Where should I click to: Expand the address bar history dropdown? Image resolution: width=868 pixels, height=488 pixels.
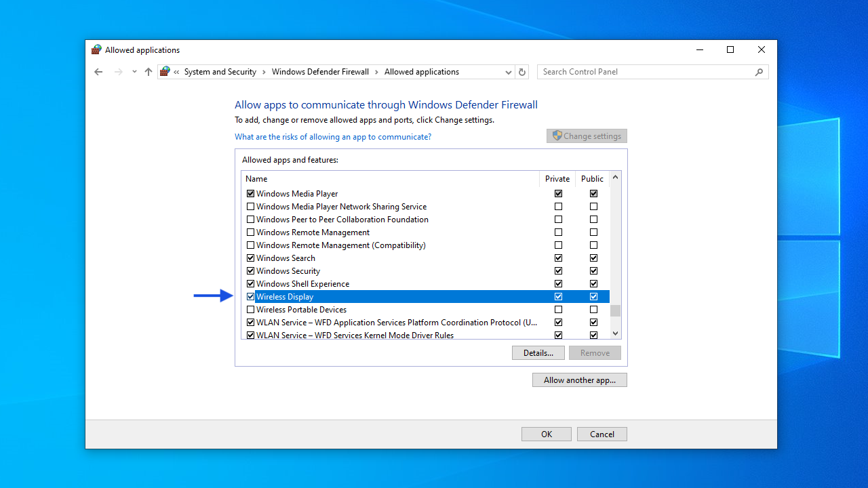tap(508, 72)
